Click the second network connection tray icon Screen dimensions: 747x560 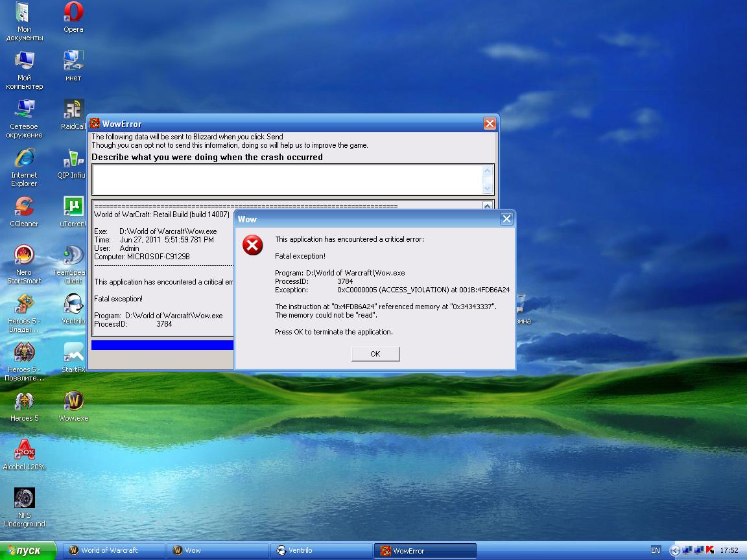point(699,550)
